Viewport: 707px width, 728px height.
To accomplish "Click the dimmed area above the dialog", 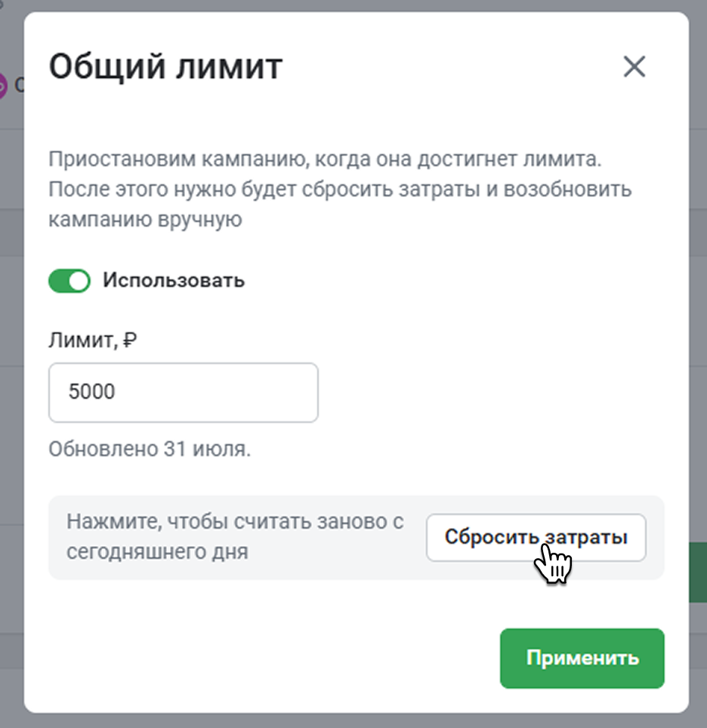I will click(353, 5).
